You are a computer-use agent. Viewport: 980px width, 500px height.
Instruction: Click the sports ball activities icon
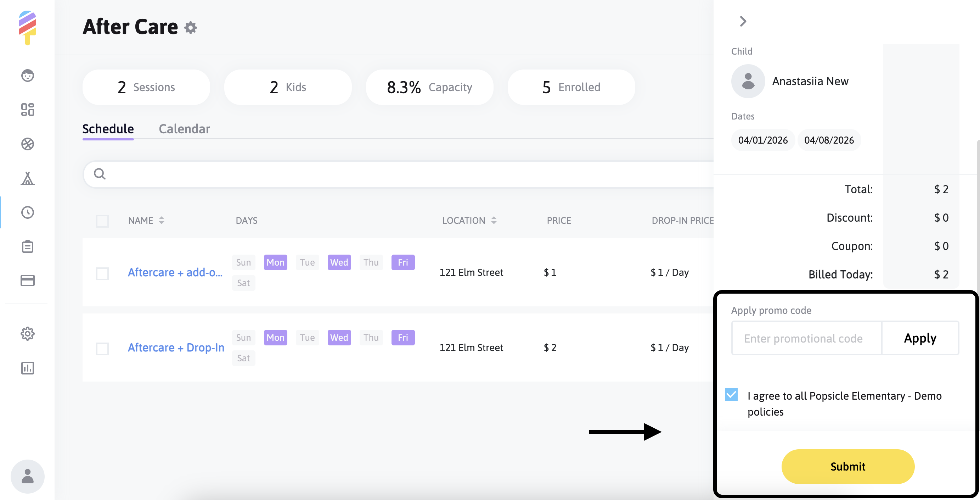coord(27,144)
